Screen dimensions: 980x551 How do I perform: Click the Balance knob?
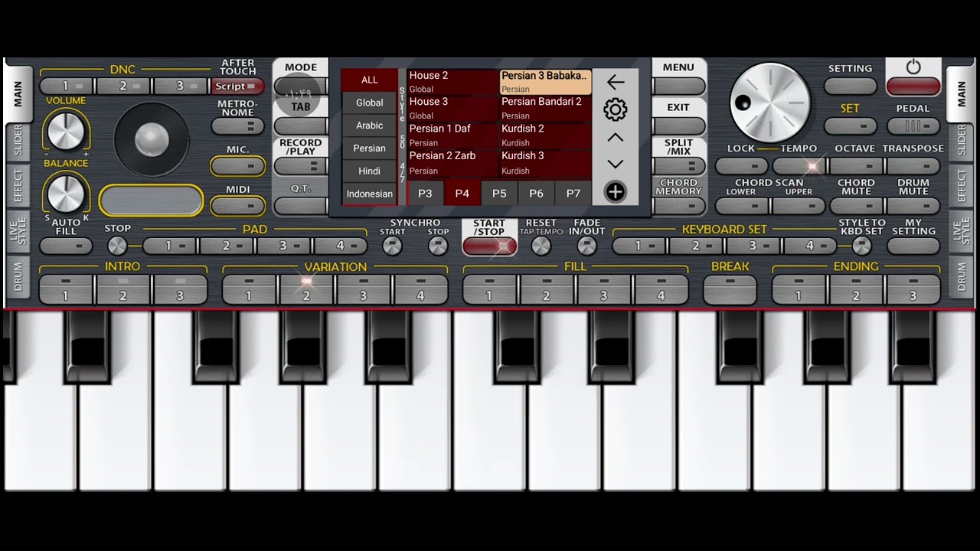click(66, 193)
